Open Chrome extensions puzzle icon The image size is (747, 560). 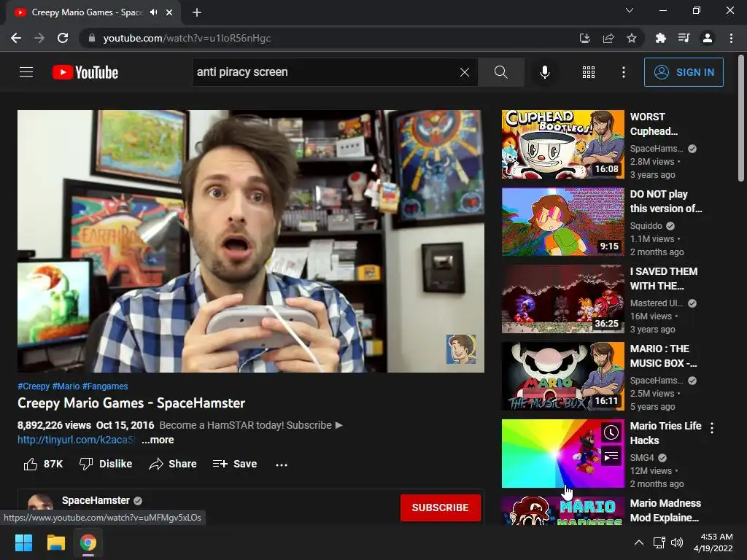(x=660, y=38)
